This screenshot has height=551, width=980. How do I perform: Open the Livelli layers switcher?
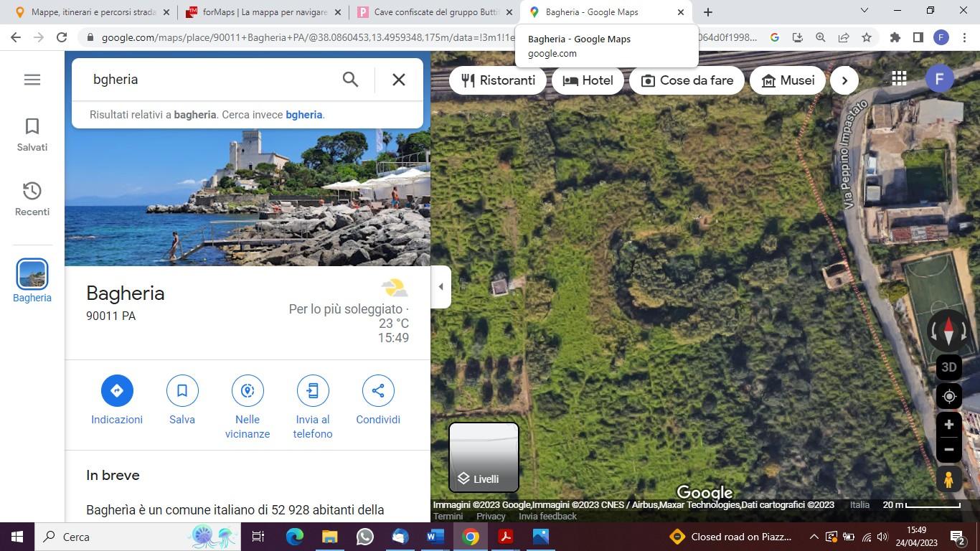pyautogui.click(x=484, y=458)
